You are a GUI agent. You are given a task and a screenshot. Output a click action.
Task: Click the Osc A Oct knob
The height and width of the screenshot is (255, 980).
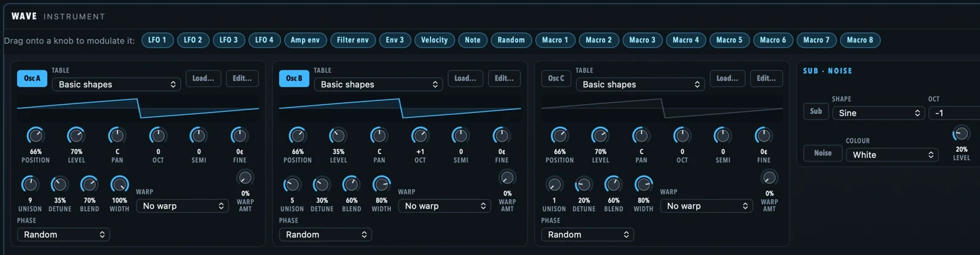tap(158, 136)
